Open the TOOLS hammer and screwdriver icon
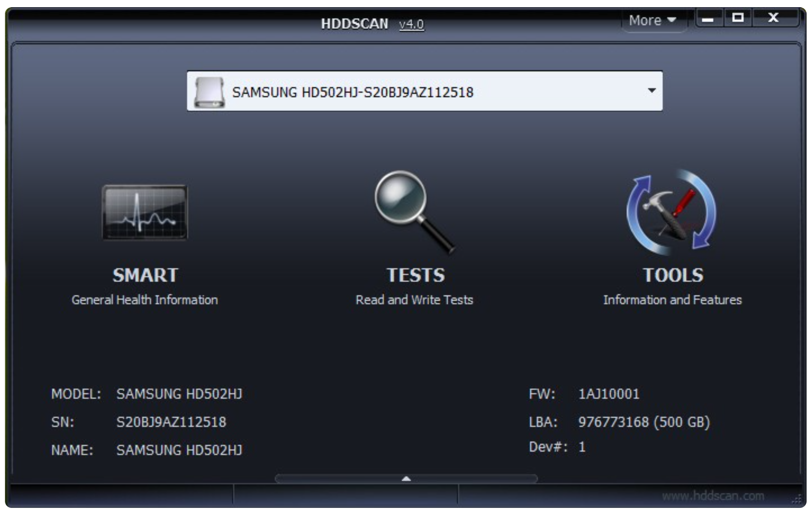 [672, 212]
